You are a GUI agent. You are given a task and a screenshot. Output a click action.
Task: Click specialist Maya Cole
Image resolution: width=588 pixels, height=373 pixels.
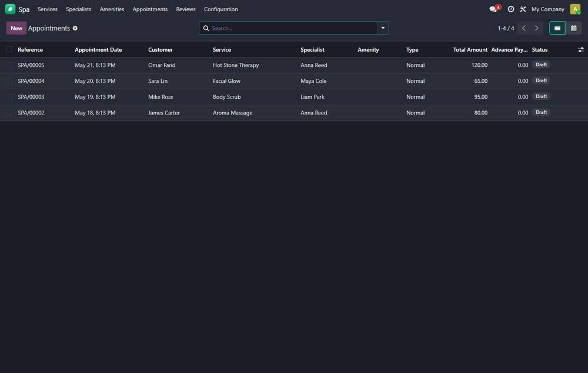coord(313,81)
